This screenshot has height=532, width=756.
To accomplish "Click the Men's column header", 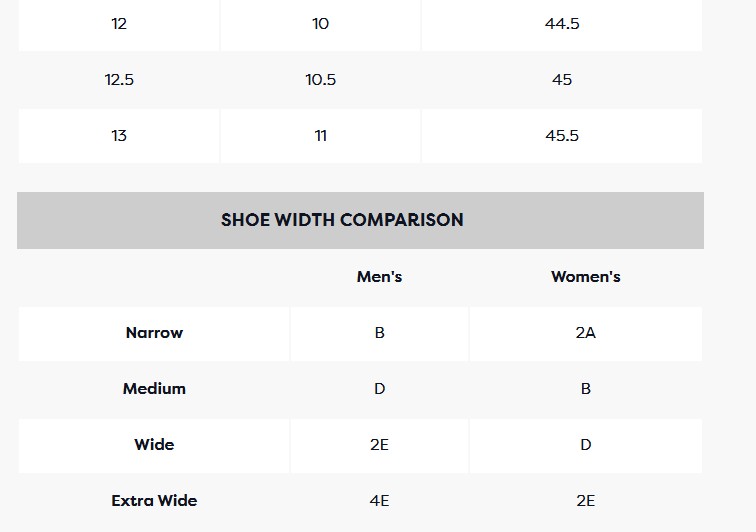I will [379, 277].
